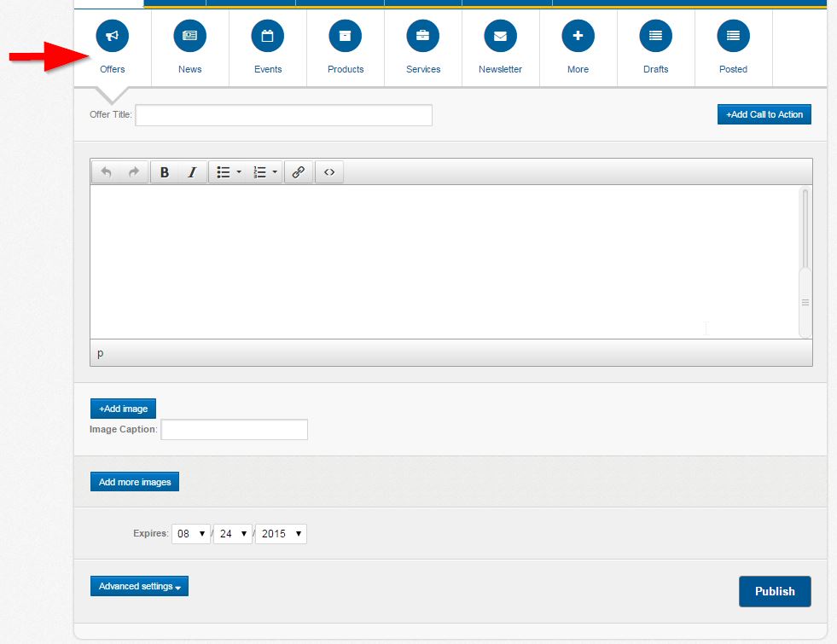
Task: Expand numbered list style options arrow
Action: (275, 172)
